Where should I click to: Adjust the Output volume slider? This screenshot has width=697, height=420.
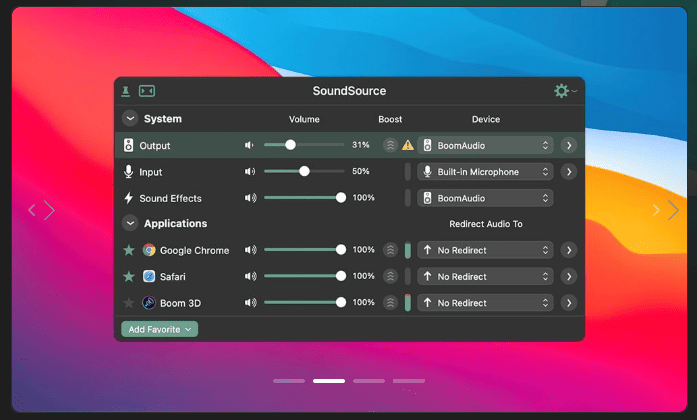coord(304,145)
